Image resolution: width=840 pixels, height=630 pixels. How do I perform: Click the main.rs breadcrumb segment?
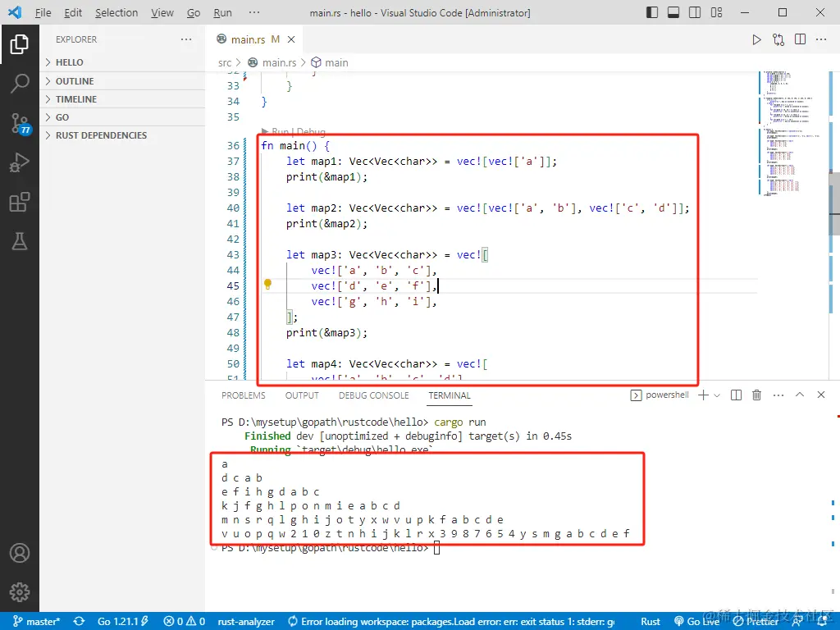(272, 62)
